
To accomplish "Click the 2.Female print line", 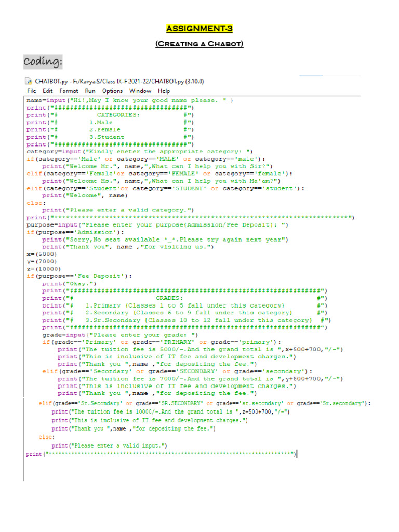I will [x=110, y=129].
